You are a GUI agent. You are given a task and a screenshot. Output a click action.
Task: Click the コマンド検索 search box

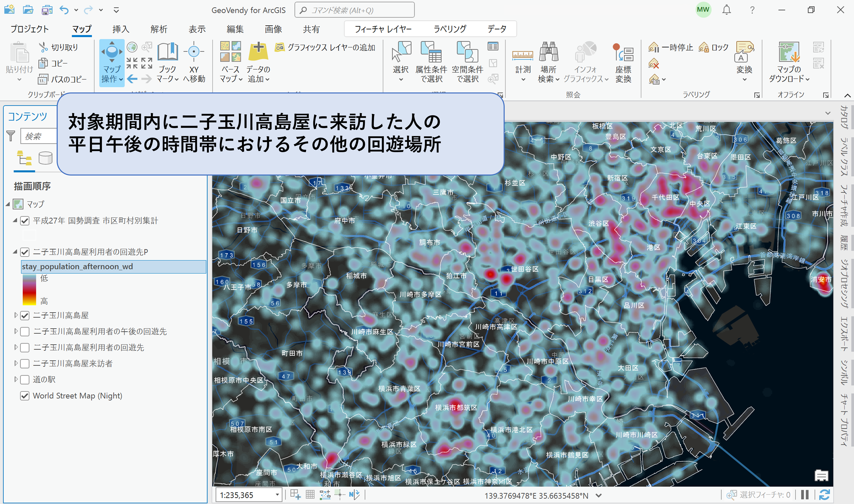[x=354, y=10]
